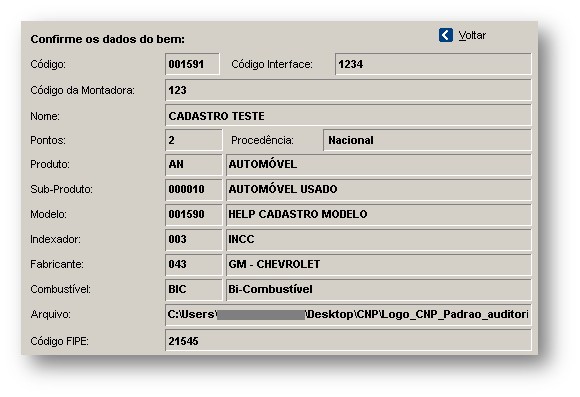Screen dimensions: 580x397
Task: Click the AUTOMÓVEL product description field
Action: pyautogui.click(x=379, y=165)
